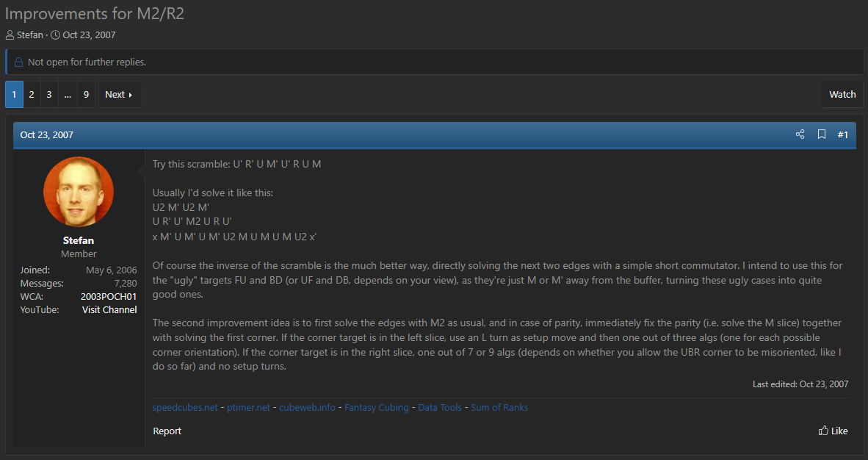This screenshot has height=460, width=868.
Task: Click Visit Channel YouTube link
Action: click(x=109, y=310)
